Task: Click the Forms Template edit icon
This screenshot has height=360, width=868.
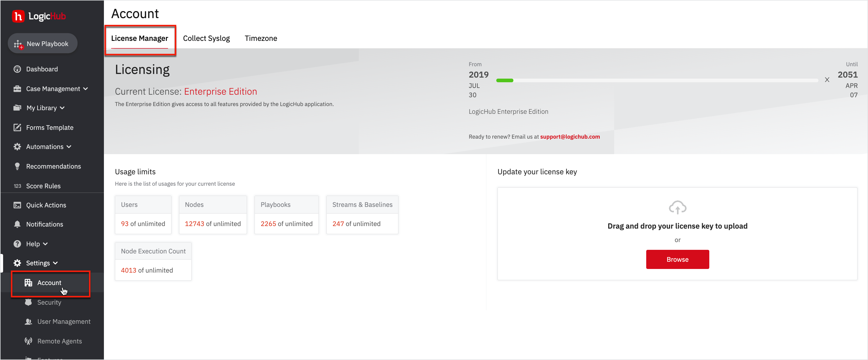Action: coord(17,128)
